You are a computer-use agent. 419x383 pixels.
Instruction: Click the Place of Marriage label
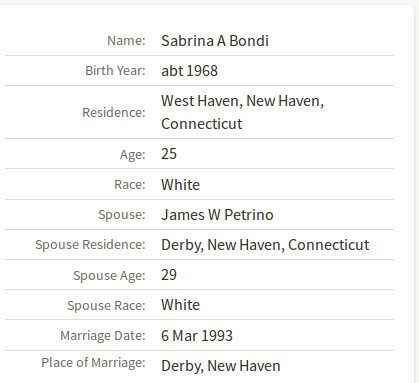[93, 363]
